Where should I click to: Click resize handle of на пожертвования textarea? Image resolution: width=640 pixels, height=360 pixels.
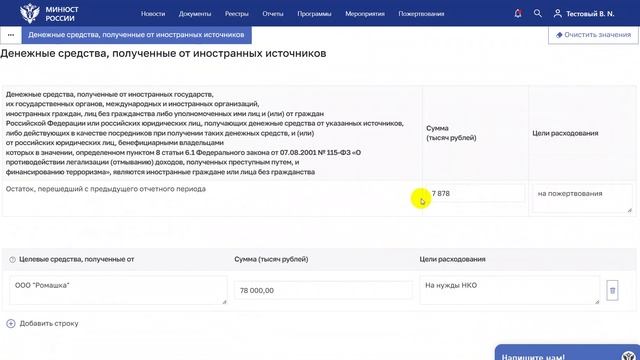[629, 210]
